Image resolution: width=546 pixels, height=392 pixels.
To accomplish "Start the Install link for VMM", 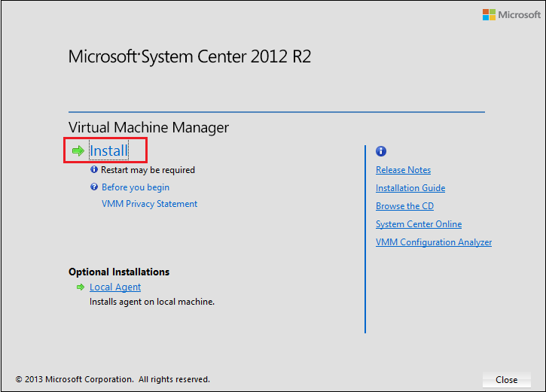I will (x=108, y=151).
